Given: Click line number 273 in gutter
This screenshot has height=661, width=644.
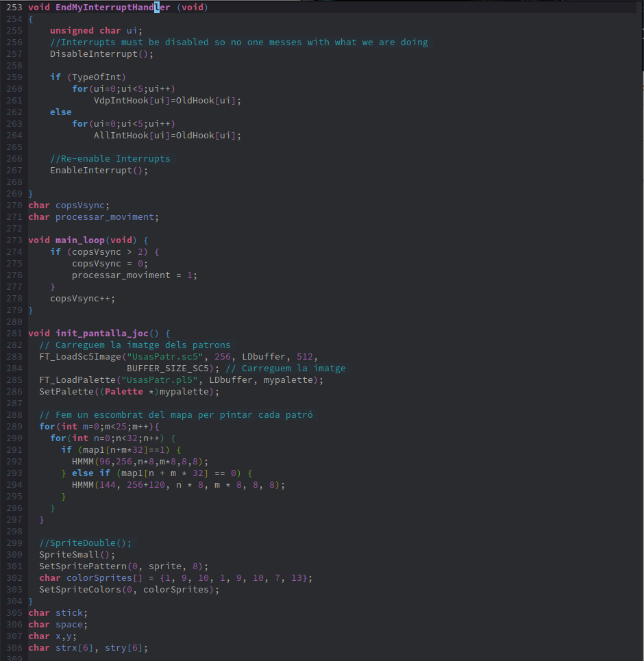Looking at the screenshot, I should pyautogui.click(x=14, y=240).
